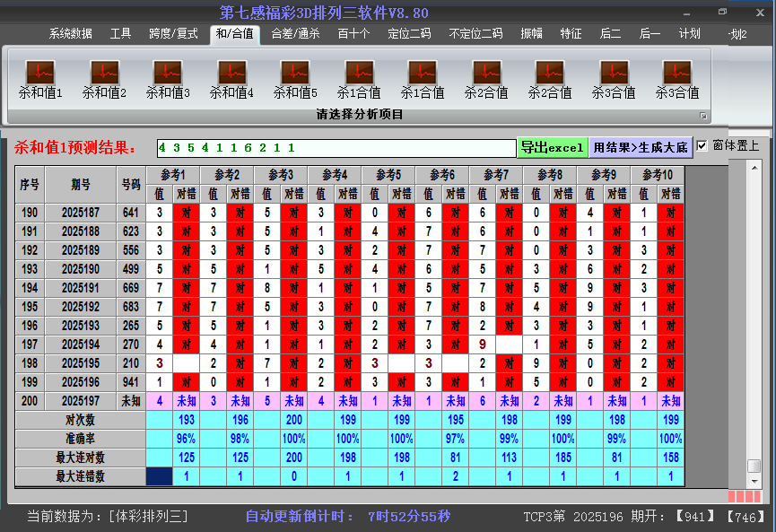The width and height of the screenshot is (776, 532).
Task: Open the 计划 tab
Action: coord(689,34)
